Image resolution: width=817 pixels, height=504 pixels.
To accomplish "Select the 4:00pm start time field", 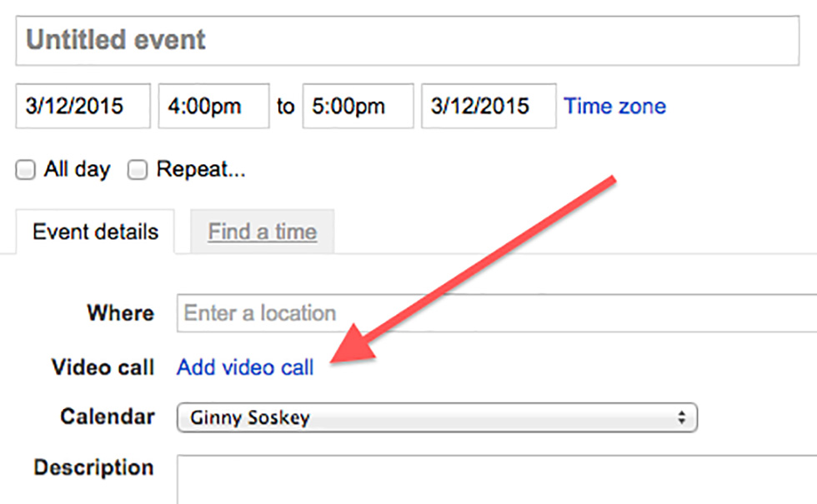I will [213, 106].
